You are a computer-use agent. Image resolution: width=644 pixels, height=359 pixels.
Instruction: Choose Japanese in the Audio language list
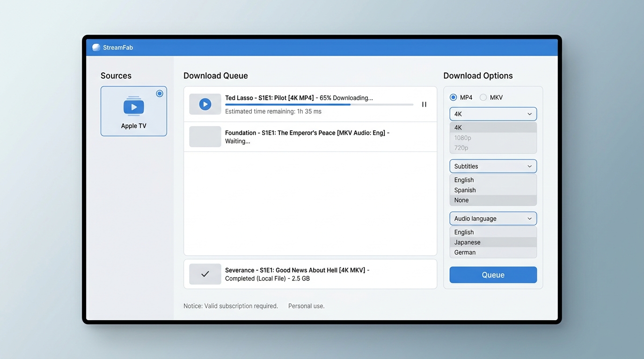(493, 243)
